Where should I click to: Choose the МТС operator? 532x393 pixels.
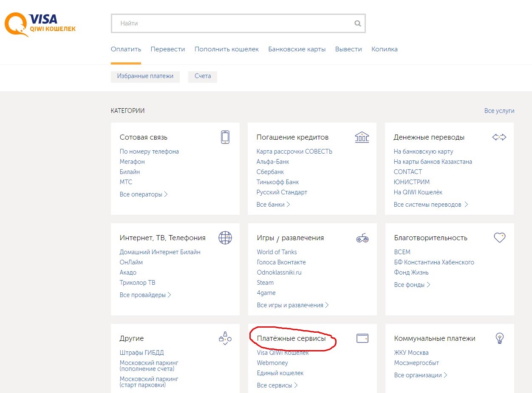(126, 182)
